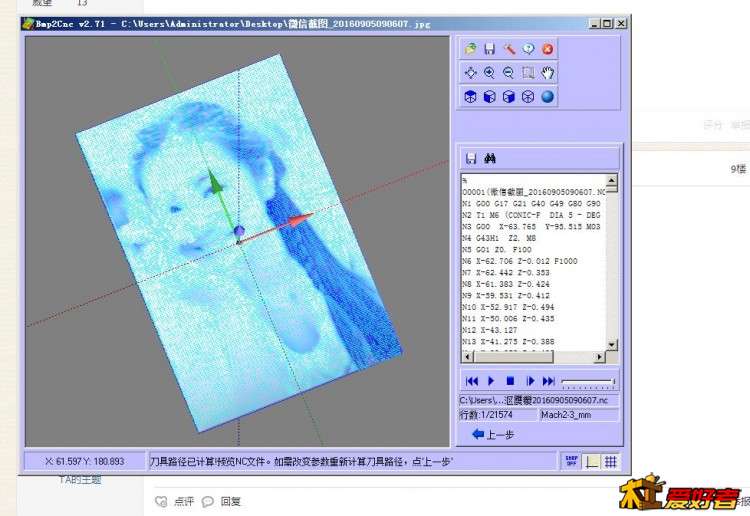
Task: Stop the toolpath simulation
Action: coord(510,381)
